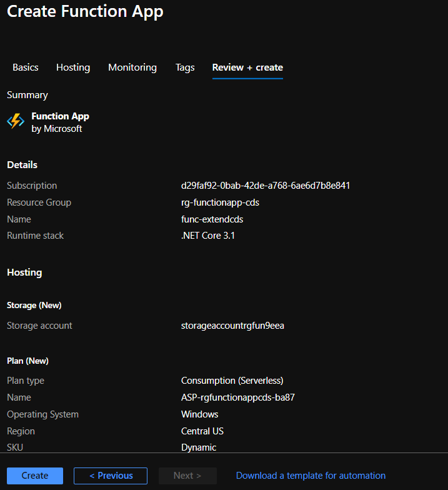This screenshot has height=490, width=448.
Task: Click the Create Function App page title
Action: (x=85, y=12)
